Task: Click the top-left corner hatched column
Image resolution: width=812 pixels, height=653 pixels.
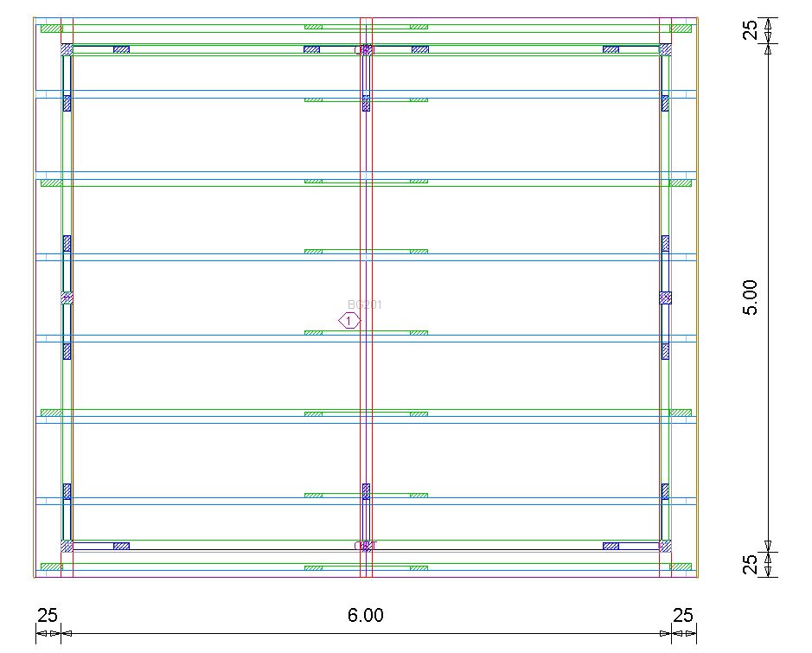Action: tap(67, 50)
